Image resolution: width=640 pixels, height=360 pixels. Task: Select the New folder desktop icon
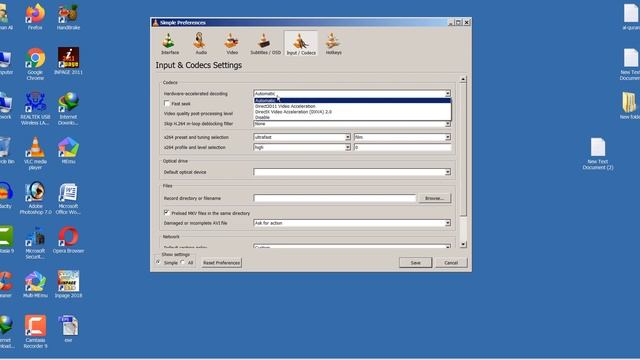(x=630, y=106)
